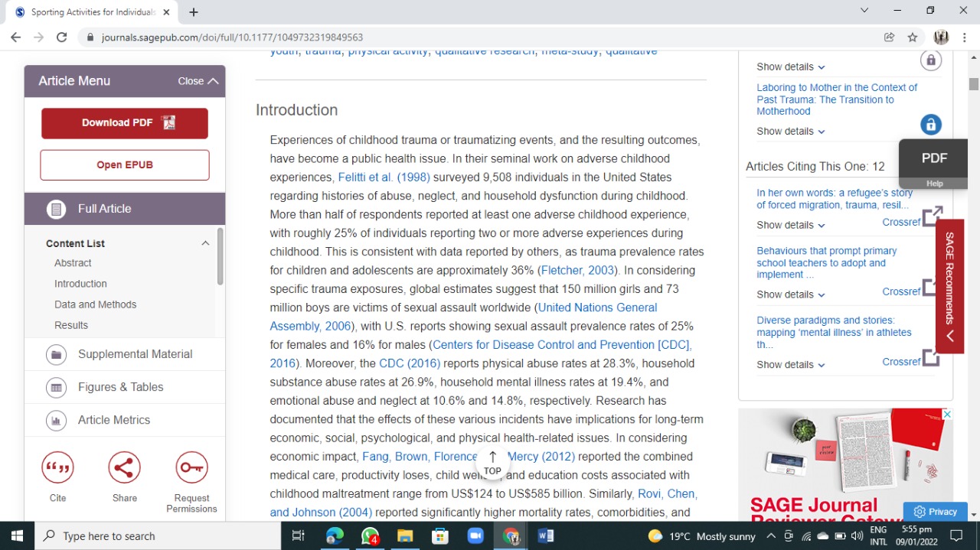Open Microsoft Word from the taskbar
The height and width of the screenshot is (550, 980).
point(545,535)
